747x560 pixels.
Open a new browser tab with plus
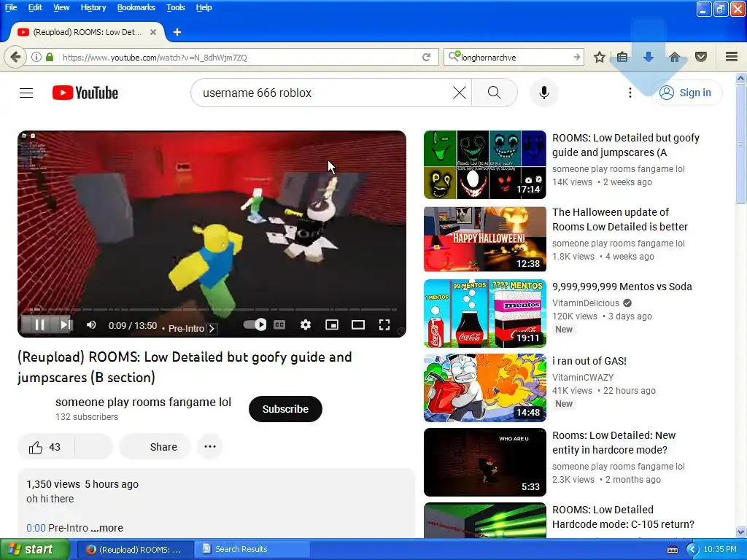coord(177,32)
